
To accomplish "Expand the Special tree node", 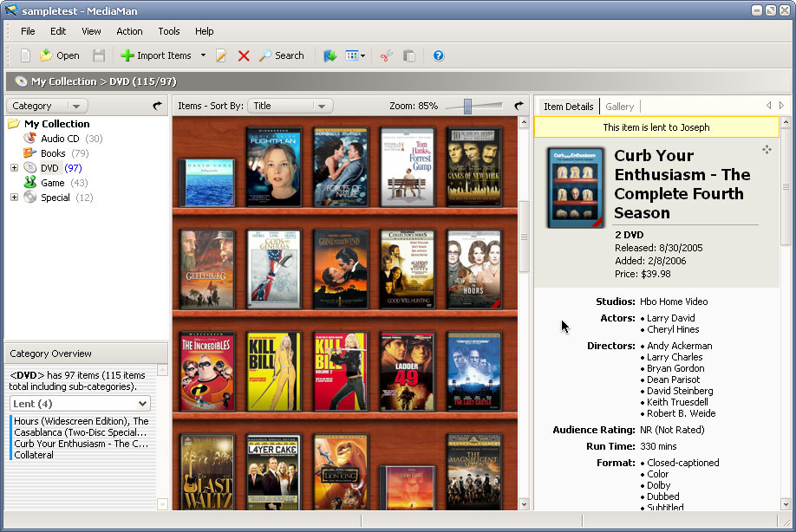I will click(14, 197).
